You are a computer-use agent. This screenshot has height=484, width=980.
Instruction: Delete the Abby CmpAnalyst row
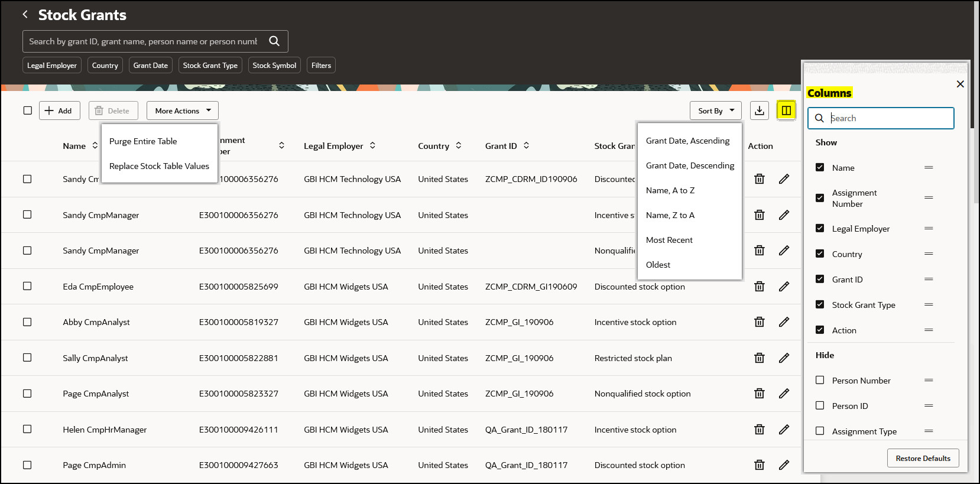click(760, 322)
